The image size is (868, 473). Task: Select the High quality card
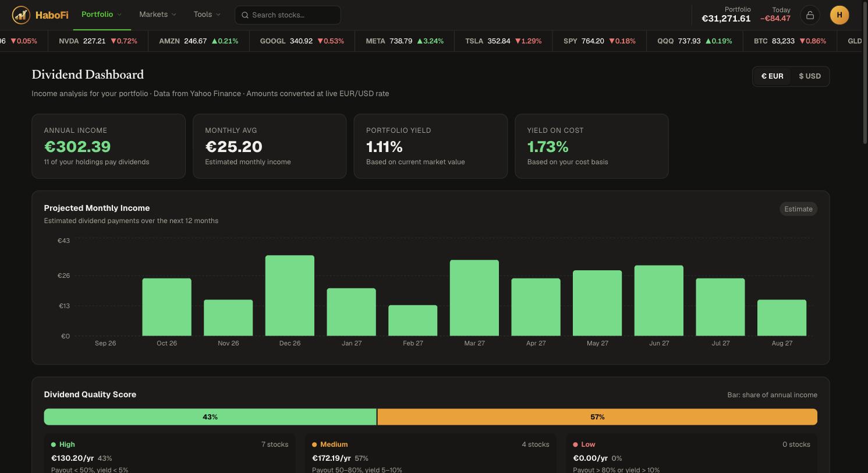170,454
